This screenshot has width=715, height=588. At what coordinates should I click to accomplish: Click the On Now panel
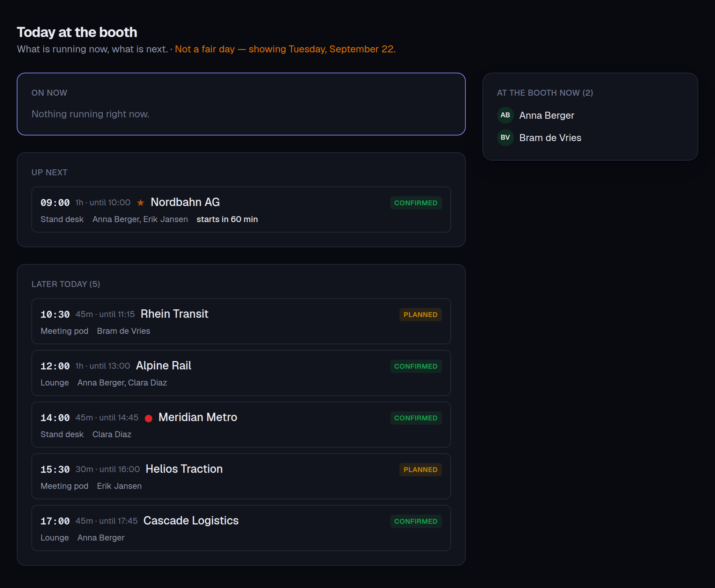point(241,104)
